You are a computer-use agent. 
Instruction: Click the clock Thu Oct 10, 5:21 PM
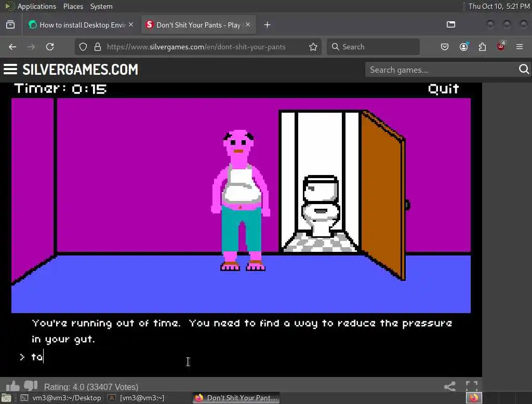[499, 6]
